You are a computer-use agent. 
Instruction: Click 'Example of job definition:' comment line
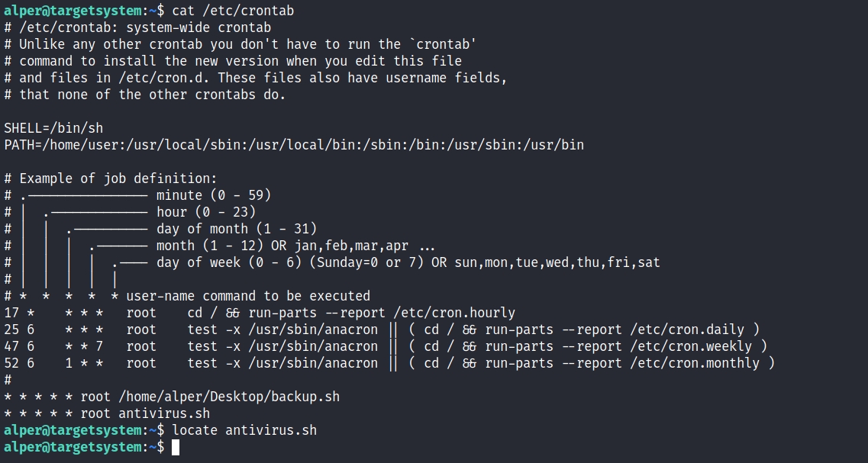(x=111, y=178)
